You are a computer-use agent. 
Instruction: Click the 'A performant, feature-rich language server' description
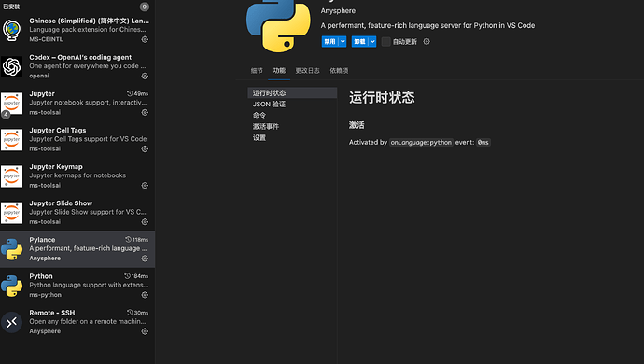point(428,25)
